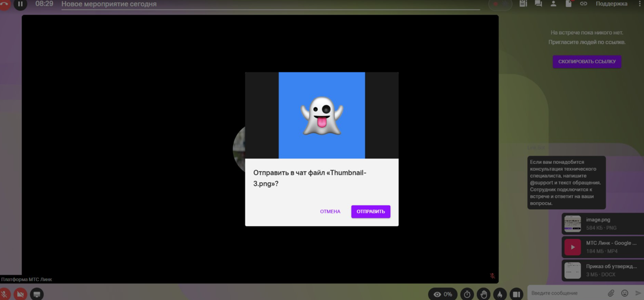This screenshot has height=300, width=644.
Task: Click the paperclip attach file icon
Action: 610,293
